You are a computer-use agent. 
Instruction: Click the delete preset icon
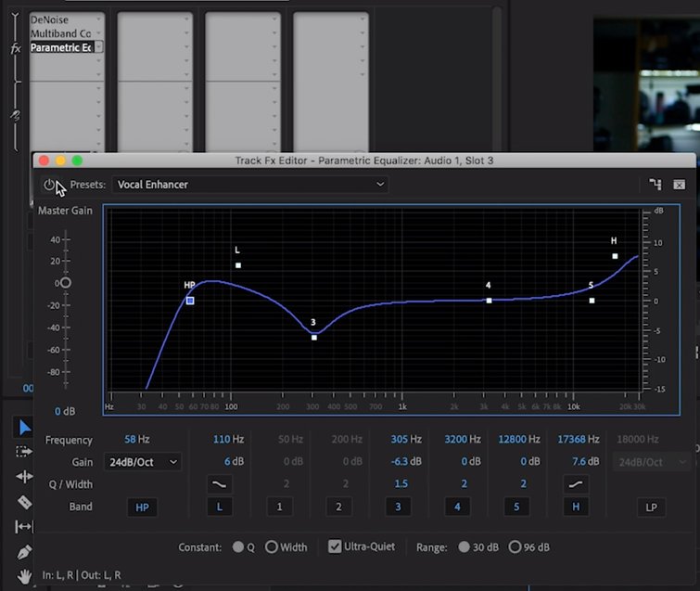(x=680, y=185)
